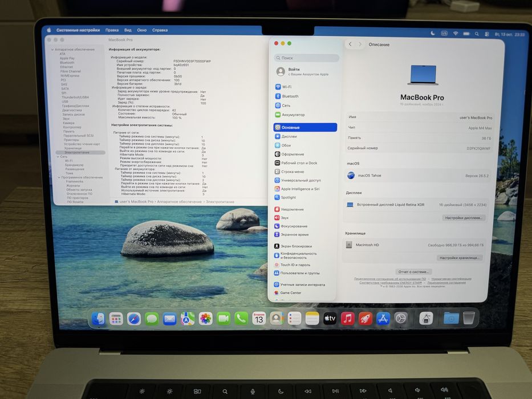
Task: Click the Поиск search field
Action: [306, 58]
